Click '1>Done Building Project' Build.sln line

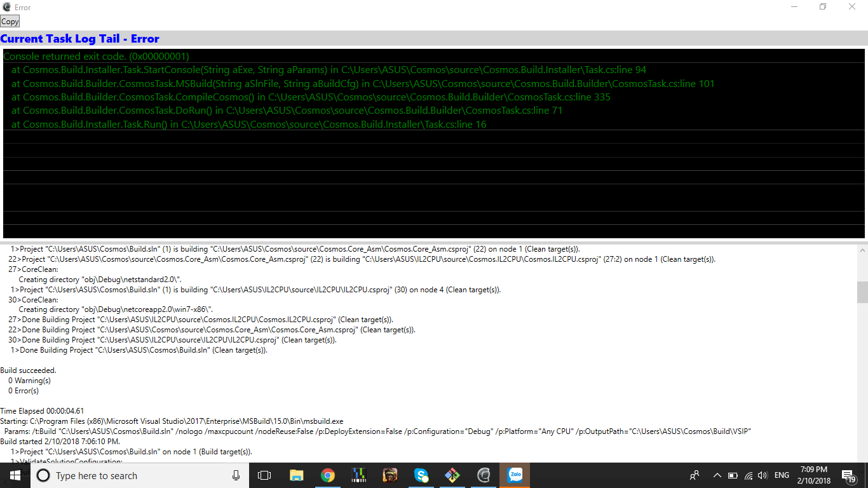139,350
